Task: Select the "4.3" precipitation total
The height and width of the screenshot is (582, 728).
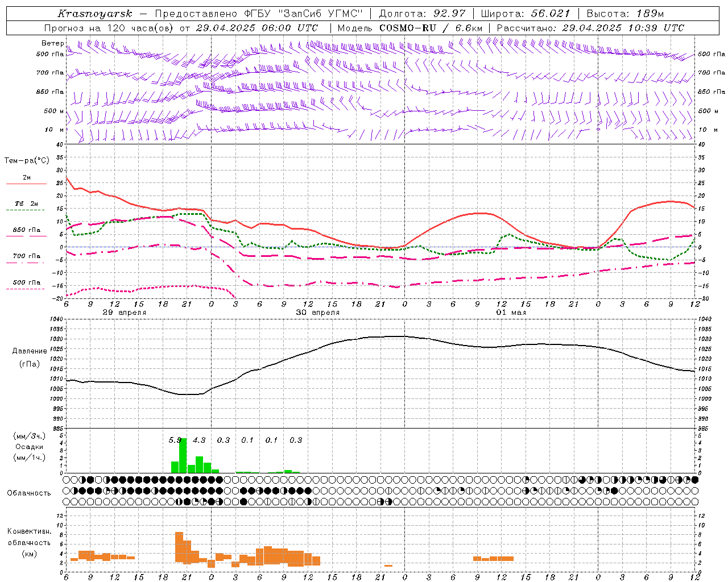Action: pyautogui.click(x=199, y=440)
